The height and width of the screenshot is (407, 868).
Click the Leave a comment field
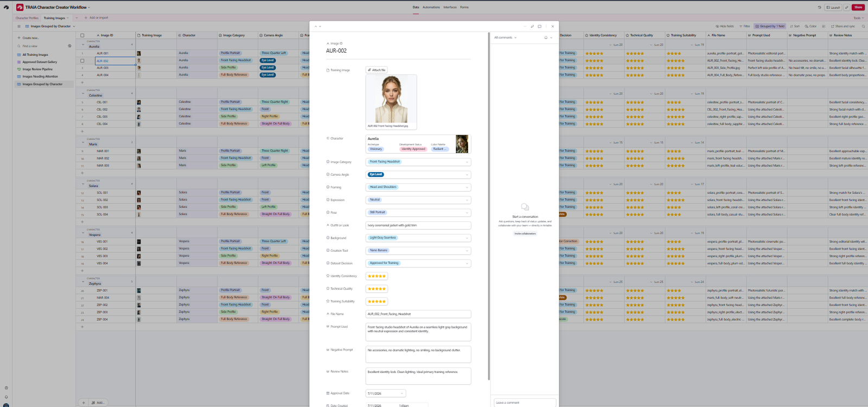point(525,403)
